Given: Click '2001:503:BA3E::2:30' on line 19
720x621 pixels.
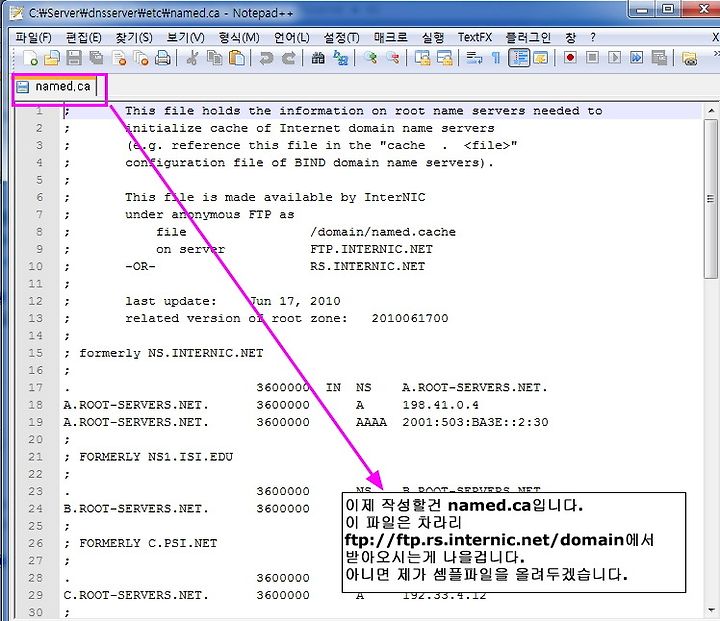Looking at the screenshot, I should click(475, 422).
